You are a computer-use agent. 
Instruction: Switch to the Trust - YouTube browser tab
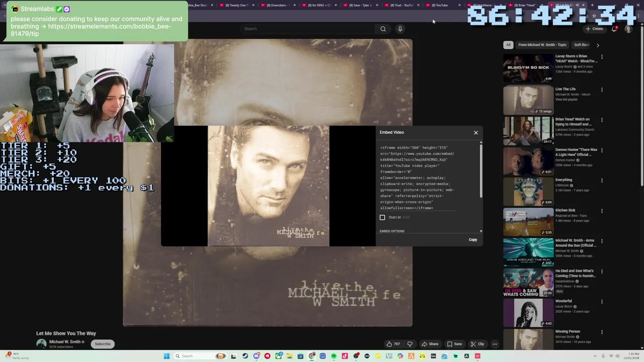400,5
